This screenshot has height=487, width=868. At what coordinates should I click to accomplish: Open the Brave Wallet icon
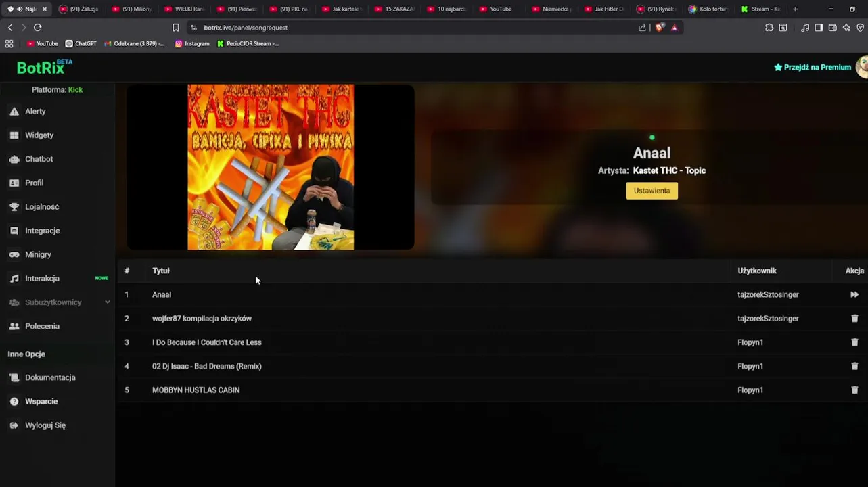pos(833,28)
